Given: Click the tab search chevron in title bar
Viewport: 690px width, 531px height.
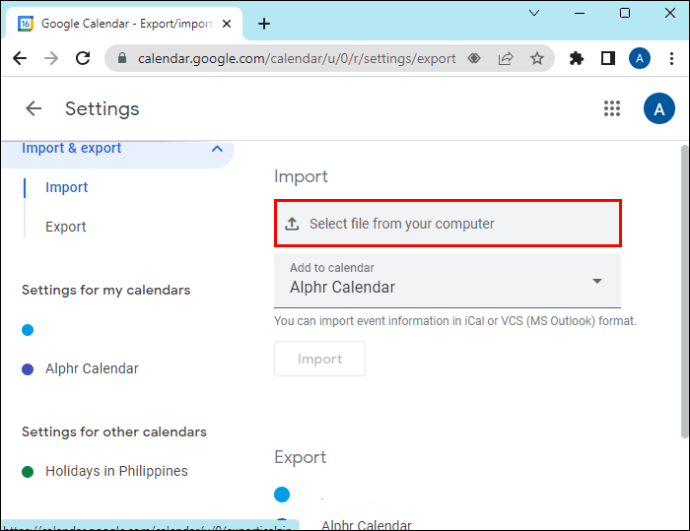Looking at the screenshot, I should tap(534, 13).
